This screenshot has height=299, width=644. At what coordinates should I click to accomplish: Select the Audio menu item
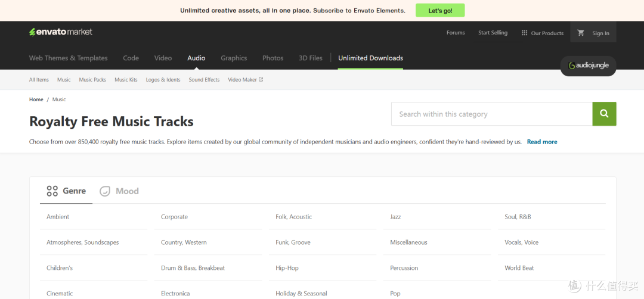[196, 58]
